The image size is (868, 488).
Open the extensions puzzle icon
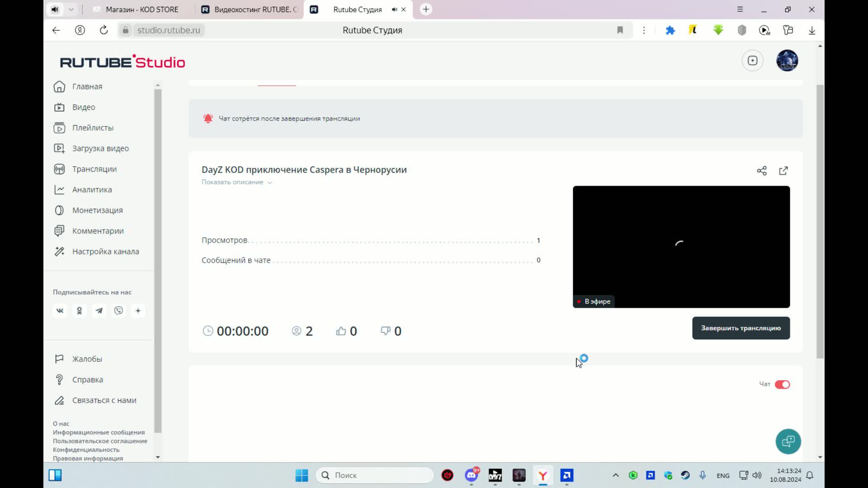670,30
